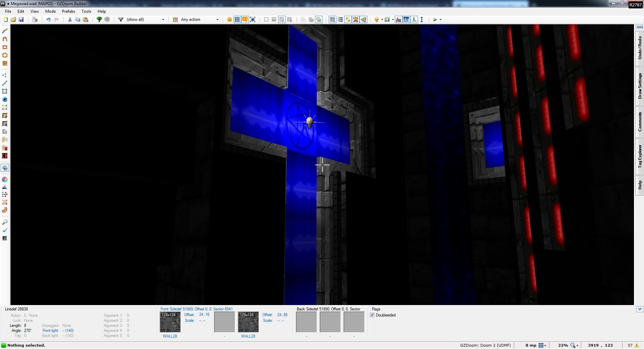Open the Tag Explorer side panel tab

(x=640, y=156)
